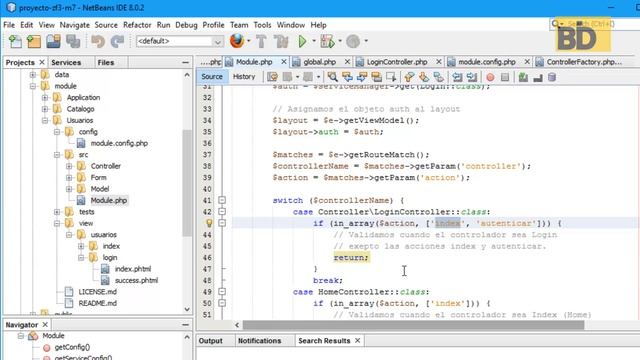The width and height of the screenshot is (640, 360).
Task: Go to Previous Bookmark icon
Action: 409,77
